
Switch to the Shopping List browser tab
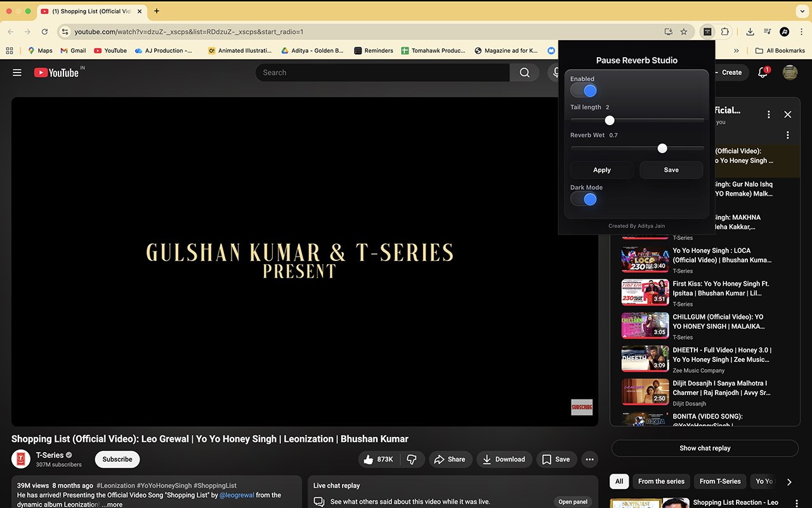[91, 11]
